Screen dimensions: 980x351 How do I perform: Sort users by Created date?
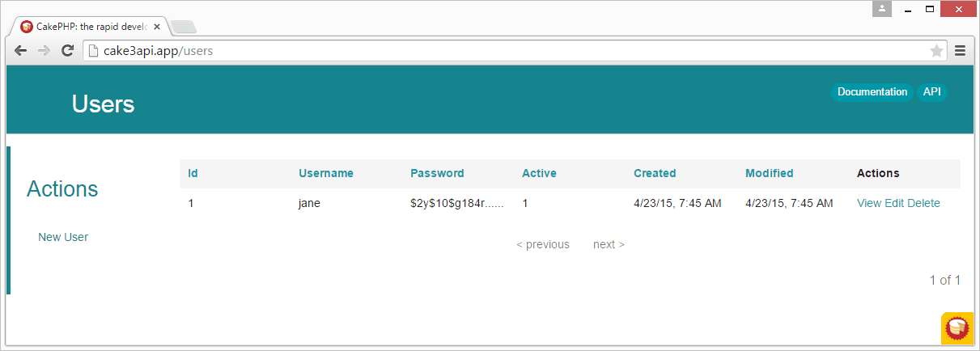654,173
